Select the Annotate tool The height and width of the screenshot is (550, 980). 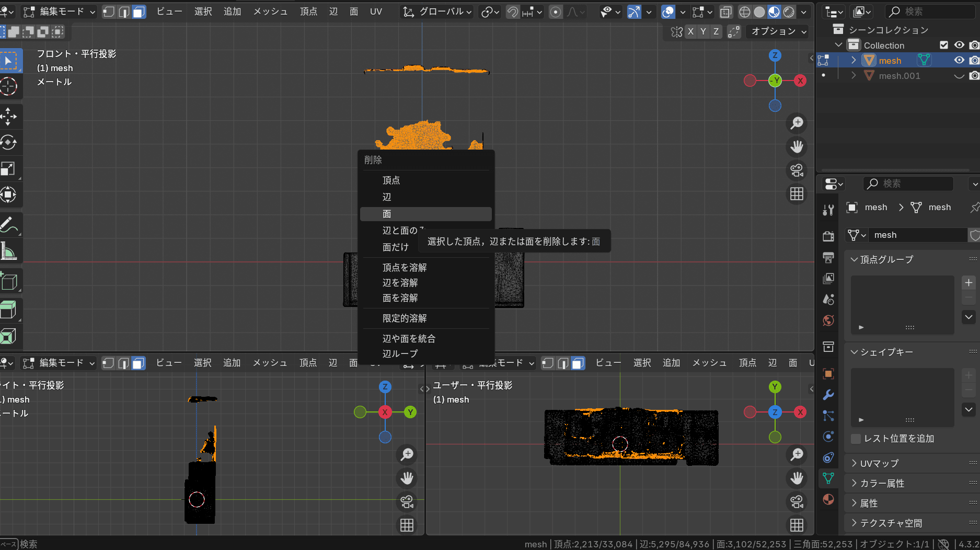coord(9,225)
